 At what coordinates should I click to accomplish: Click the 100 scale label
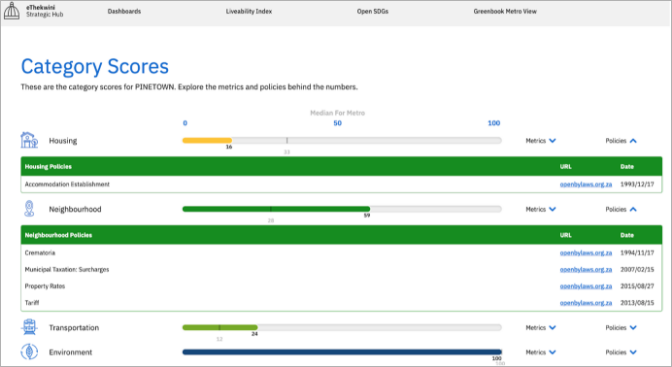coord(494,123)
